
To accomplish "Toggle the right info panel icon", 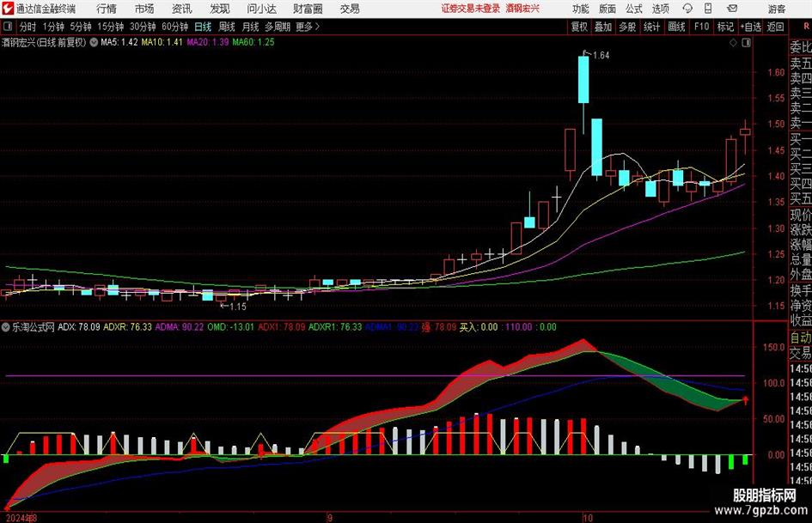I will pos(746,43).
